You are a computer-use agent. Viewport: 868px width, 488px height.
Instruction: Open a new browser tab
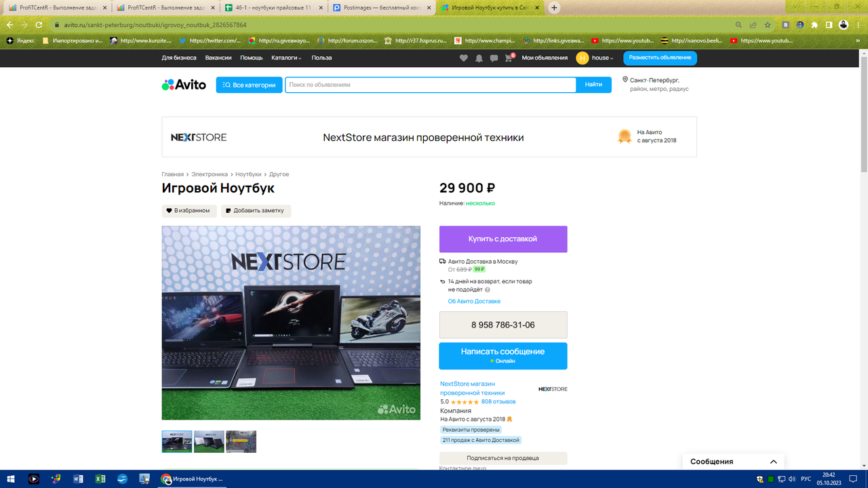(x=554, y=8)
